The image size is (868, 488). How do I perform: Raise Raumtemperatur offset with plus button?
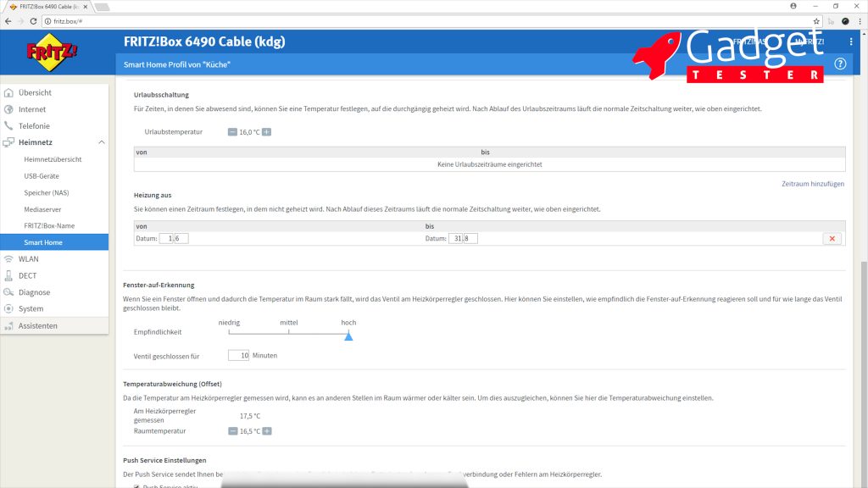(266, 431)
